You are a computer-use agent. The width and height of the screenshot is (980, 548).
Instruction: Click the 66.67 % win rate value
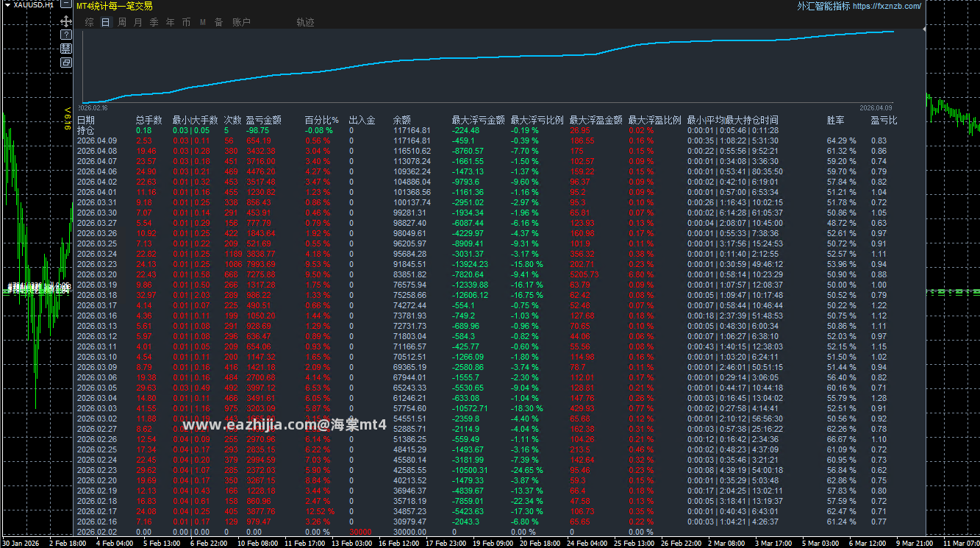[x=842, y=439]
